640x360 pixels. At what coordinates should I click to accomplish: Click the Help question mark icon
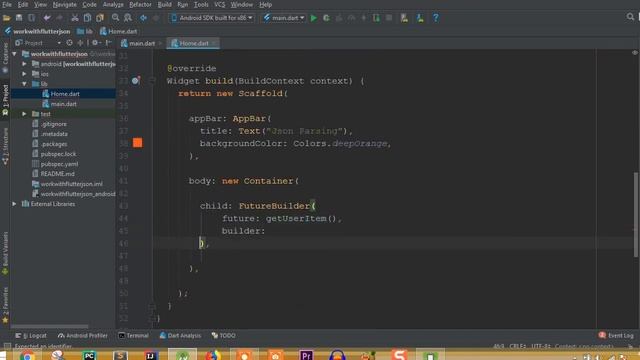[436, 18]
